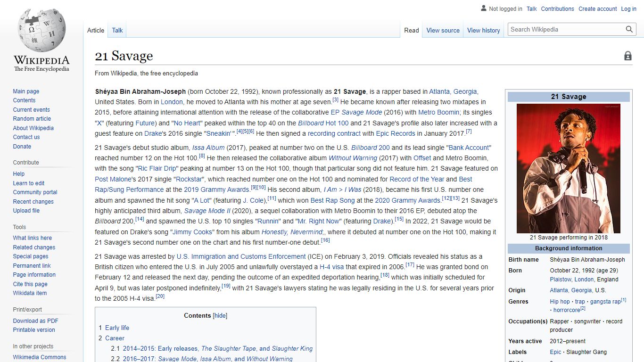Screen dimensions: 644x362
Task: Open U.S. Immigration and Customs Enforcement link
Action: 241,256
